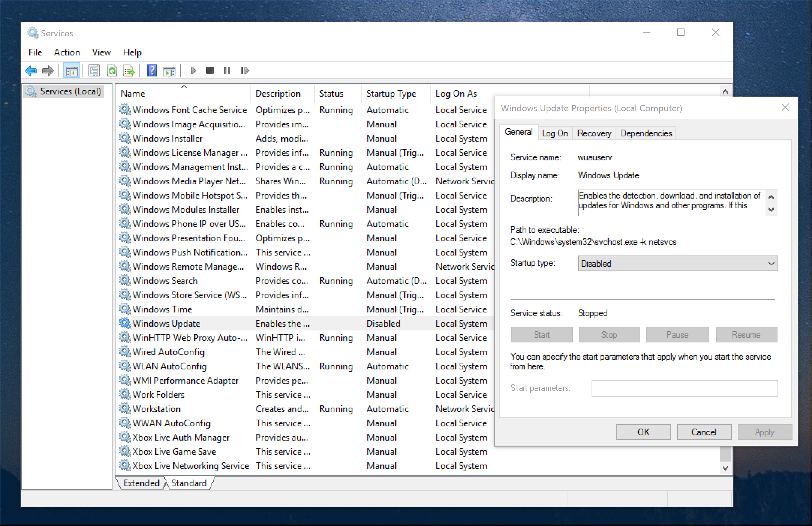Click services list scroll down arrow
Image resolution: width=812 pixels, height=526 pixels.
(x=725, y=468)
